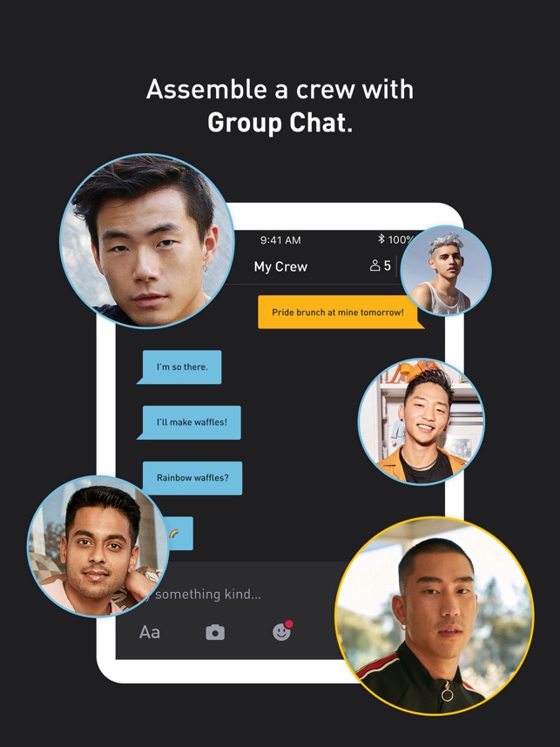The image size is (560, 747).
Task: Open large top-left profile photo with earring
Action: coord(147,241)
